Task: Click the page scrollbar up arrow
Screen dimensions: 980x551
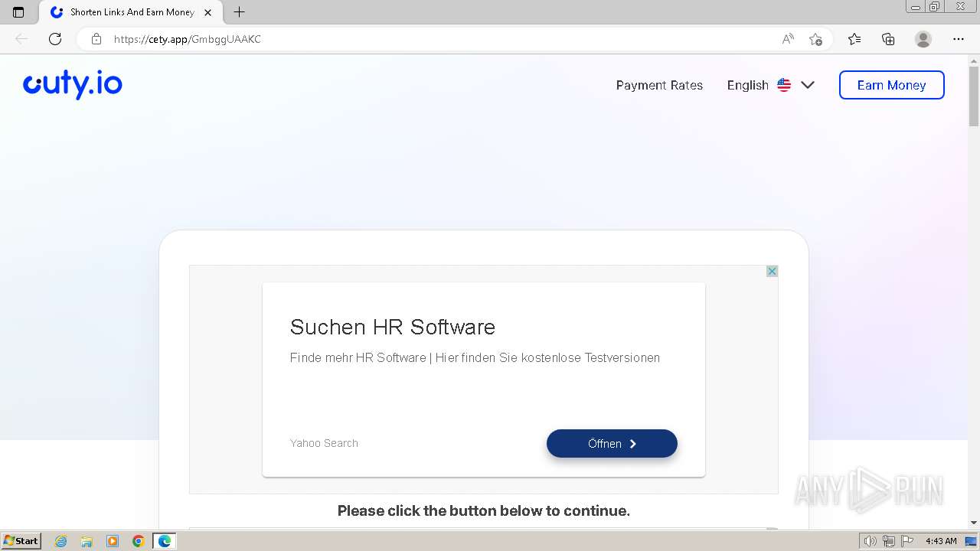Action: (974, 60)
